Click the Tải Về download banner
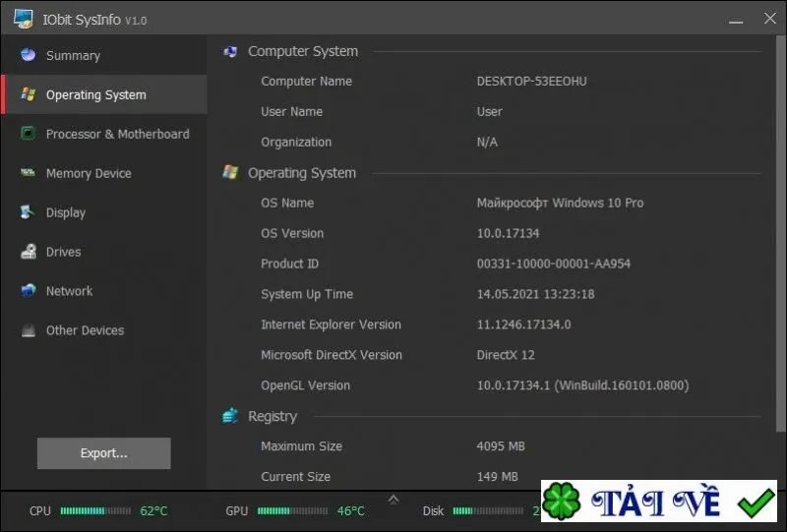This screenshot has height=532, width=787. pyautogui.click(x=659, y=501)
